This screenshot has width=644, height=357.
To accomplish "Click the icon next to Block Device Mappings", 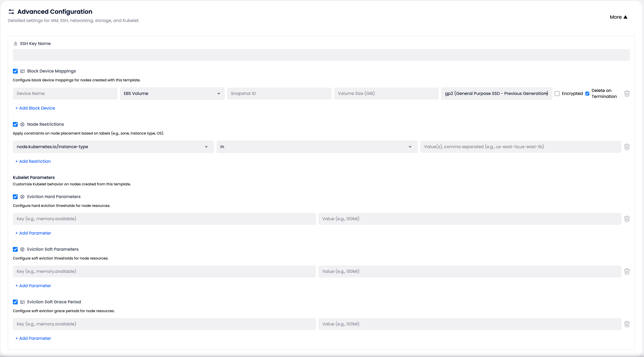I will [x=22, y=71].
